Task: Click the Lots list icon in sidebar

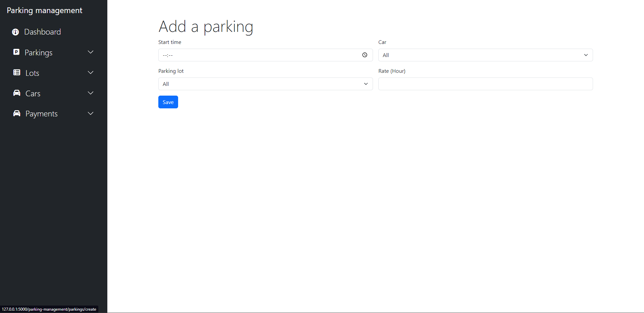Action: 16,72
